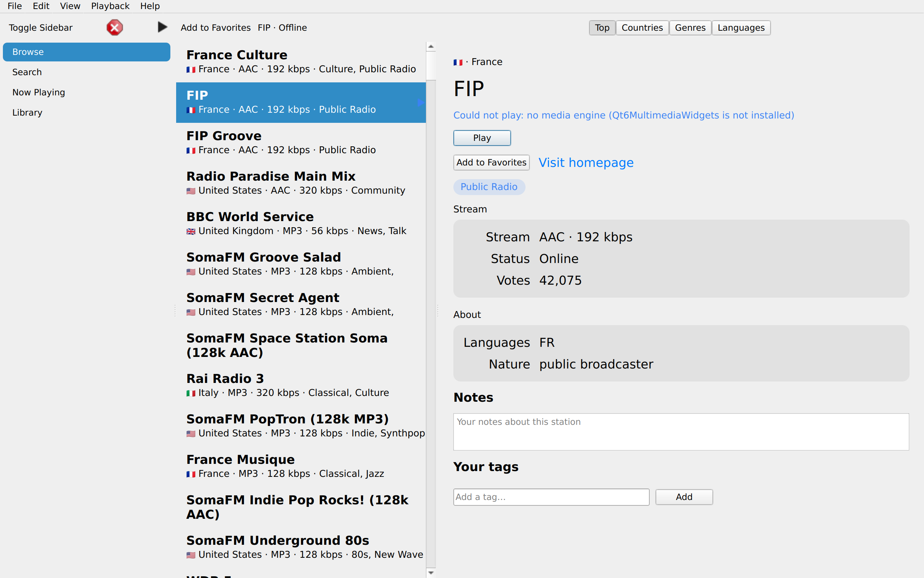The width and height of the screenshot is (924, 578).
Task: Select FIP Groove station
Action: [301, 143]
